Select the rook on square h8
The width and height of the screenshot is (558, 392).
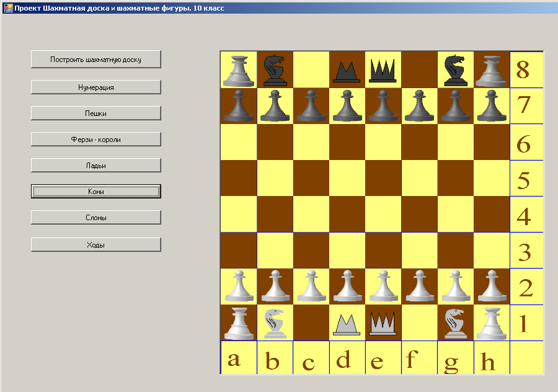click(492, 69)
